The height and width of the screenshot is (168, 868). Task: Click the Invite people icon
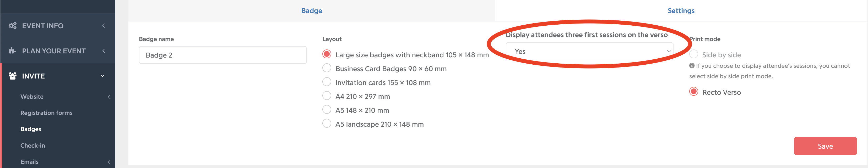[x=12, y=76]
